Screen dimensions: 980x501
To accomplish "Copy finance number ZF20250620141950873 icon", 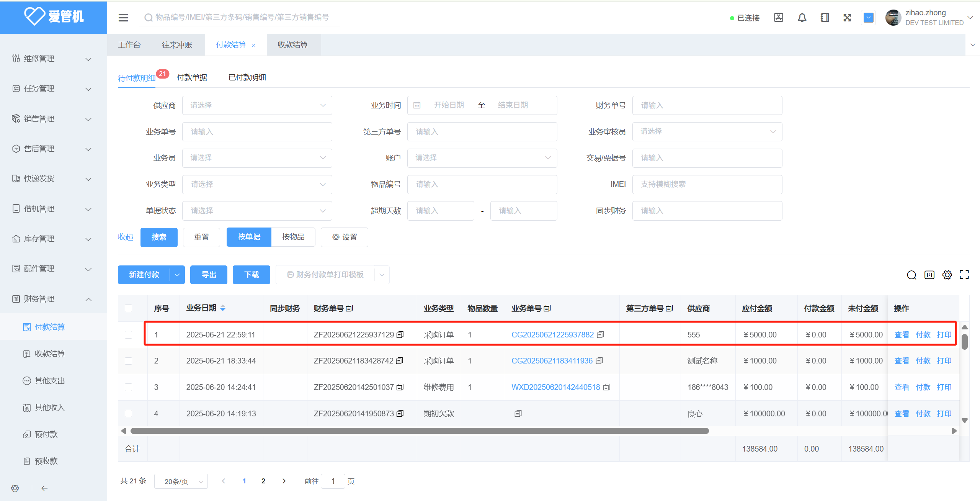I will pos(400,414).
